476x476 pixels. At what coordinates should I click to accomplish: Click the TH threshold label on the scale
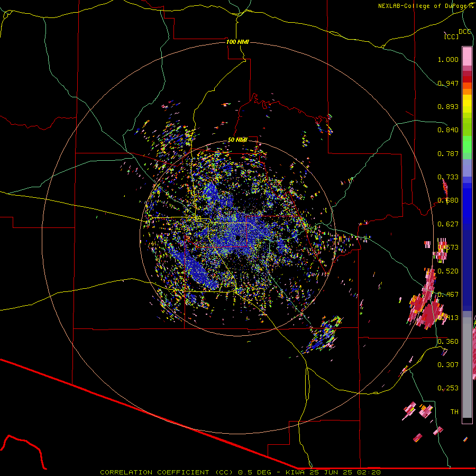coord(454,412)
